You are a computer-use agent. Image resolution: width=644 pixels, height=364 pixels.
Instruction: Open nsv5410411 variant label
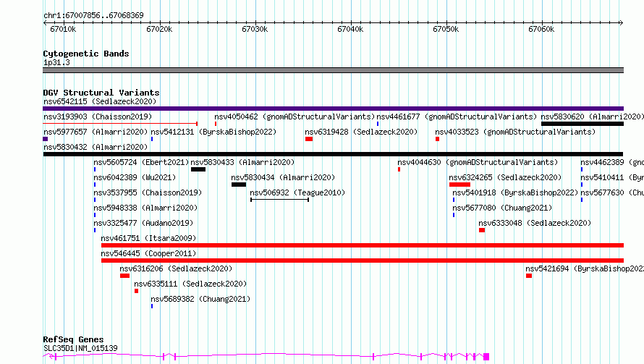(x=612, y=177)
